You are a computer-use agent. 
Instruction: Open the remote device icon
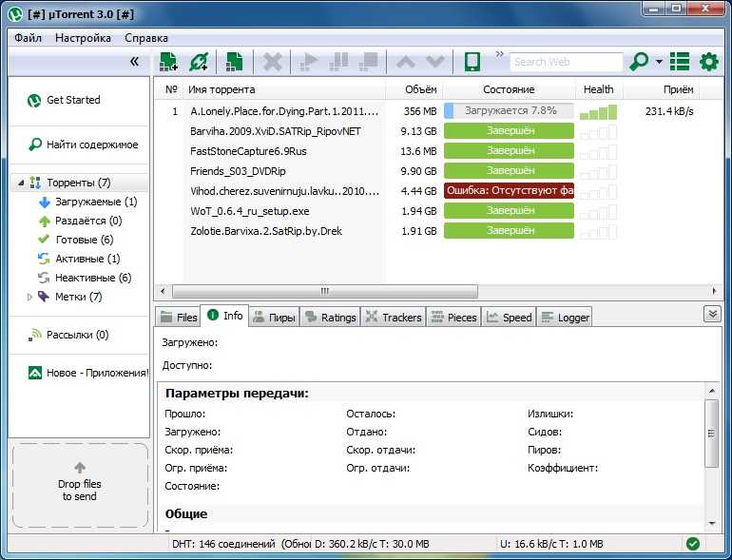click(x=472, y=61)
